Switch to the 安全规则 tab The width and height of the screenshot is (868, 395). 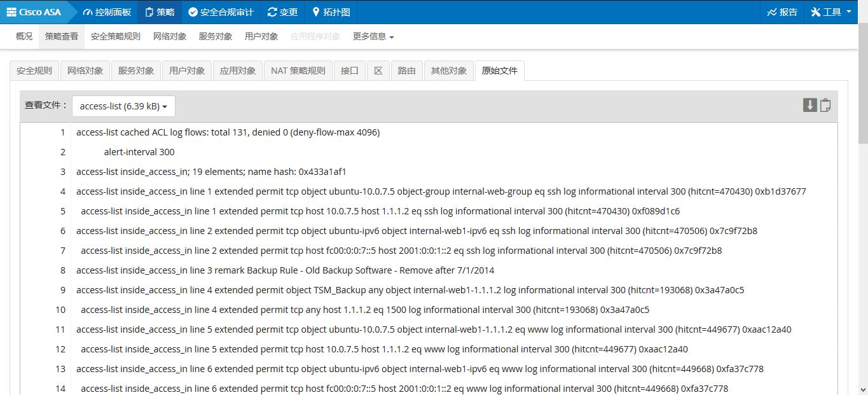click(x=34, y=71)
